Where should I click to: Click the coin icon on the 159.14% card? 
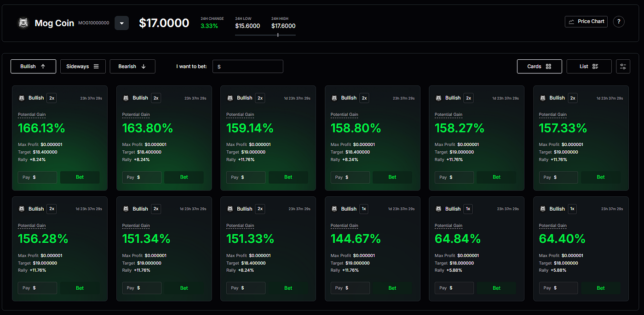(x=230, y=98)
